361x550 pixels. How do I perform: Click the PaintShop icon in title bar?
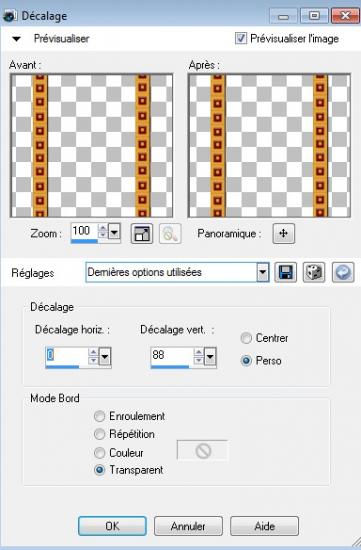tap(9, 16)
